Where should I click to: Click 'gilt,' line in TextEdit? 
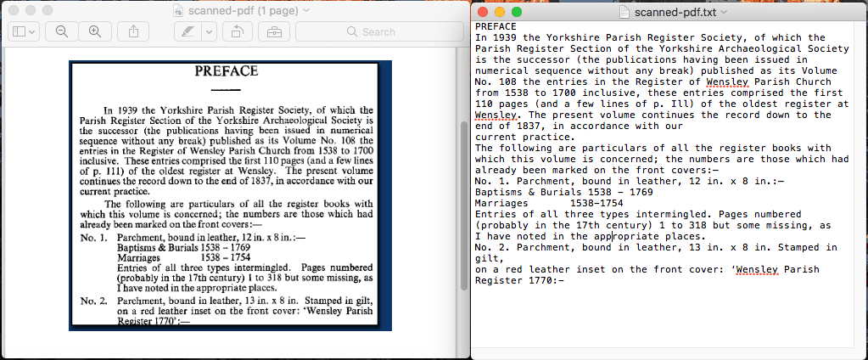(x=490, y=259)
